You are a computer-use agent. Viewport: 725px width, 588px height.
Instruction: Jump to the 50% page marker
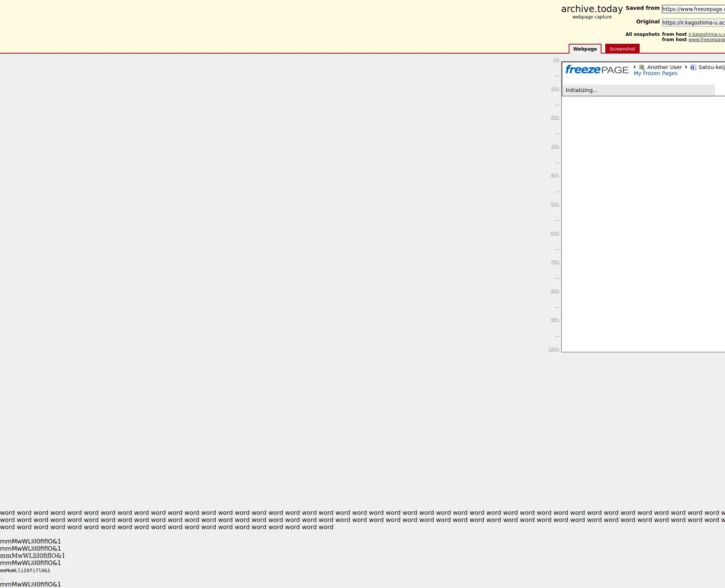click(x=555, y=204)
